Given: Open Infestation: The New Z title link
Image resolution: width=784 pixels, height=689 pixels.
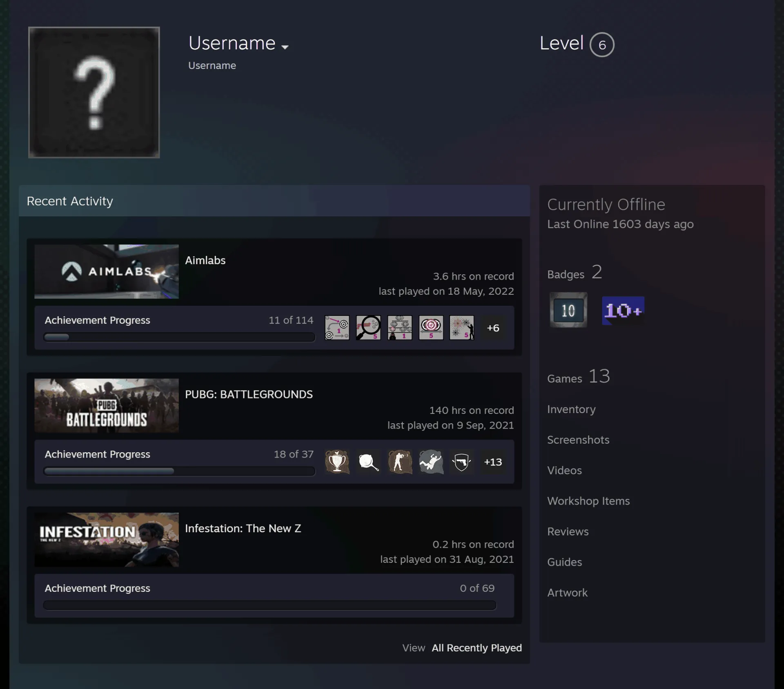Looking at the screenshot, I should point(243,528).
